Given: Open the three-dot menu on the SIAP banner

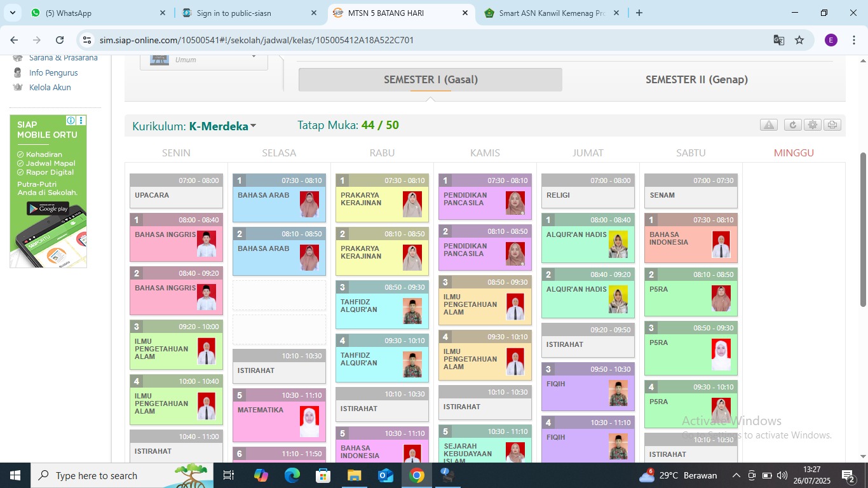Looking at the screenshot, I should 81,120.
